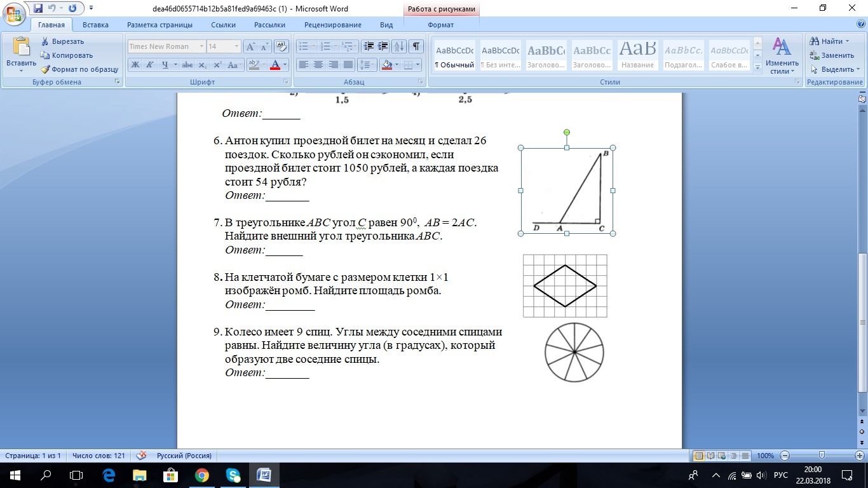
Task: Apply strikethrough formatting
Action: (187, 65)
